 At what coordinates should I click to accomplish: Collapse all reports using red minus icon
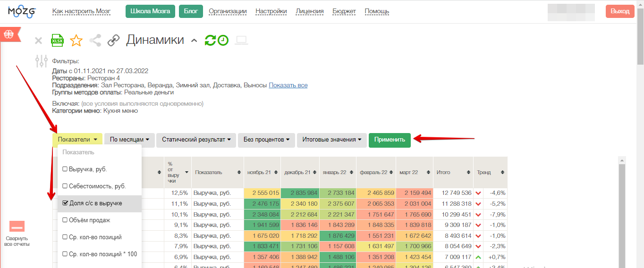(17, 226)
